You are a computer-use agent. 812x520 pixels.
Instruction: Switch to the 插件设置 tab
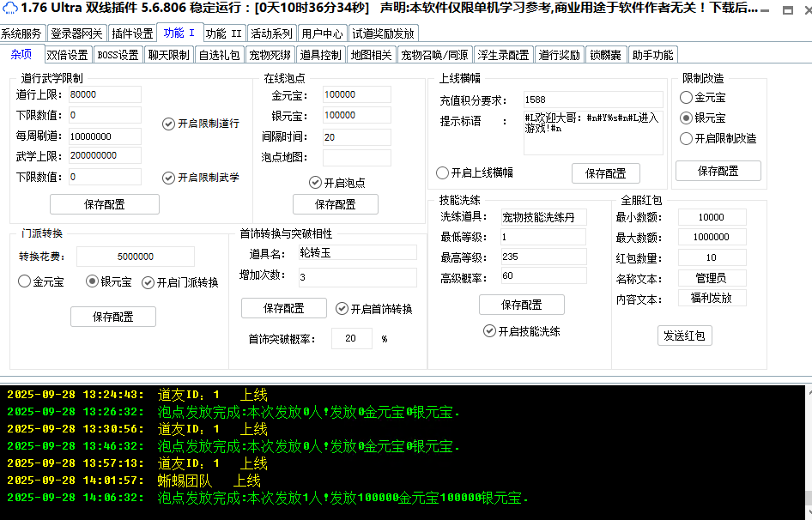point(132,34)
